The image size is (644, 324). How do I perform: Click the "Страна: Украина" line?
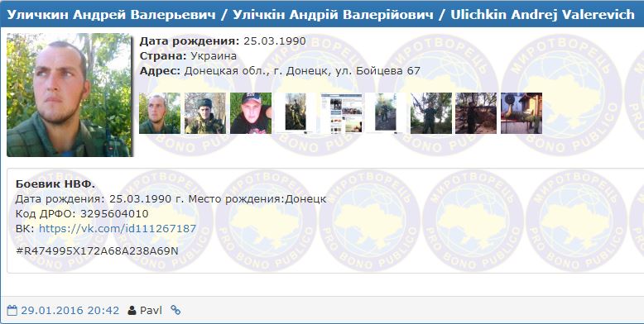coord(188,55)
